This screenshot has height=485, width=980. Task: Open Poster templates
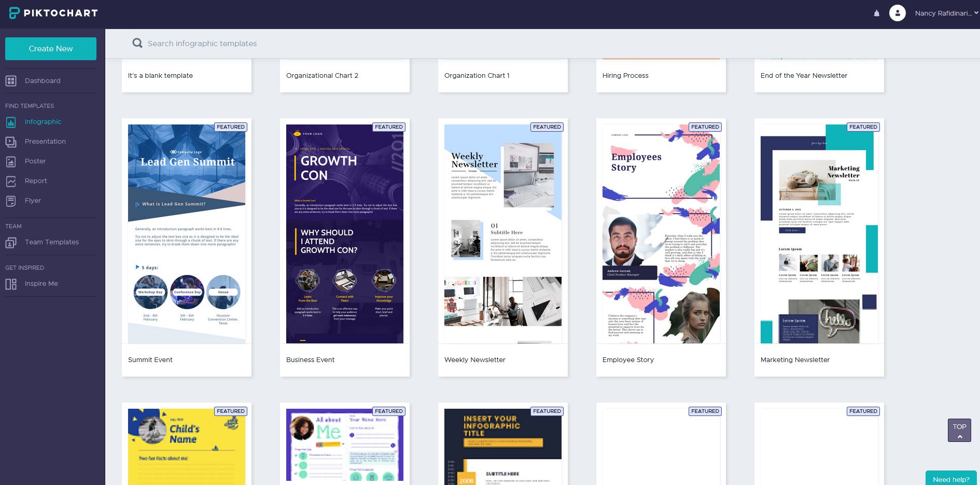pos(35,161)
